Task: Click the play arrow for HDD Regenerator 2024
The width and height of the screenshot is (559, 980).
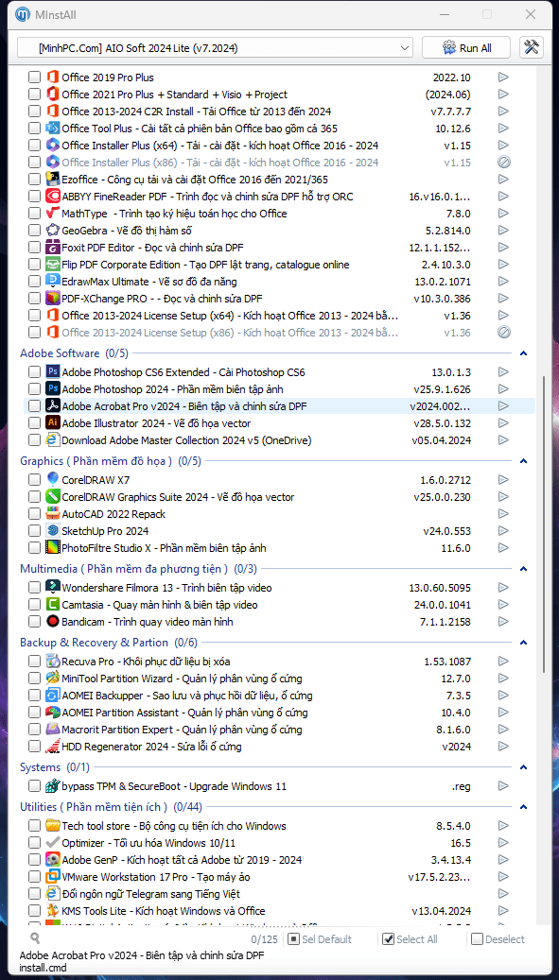Action: 503,747
